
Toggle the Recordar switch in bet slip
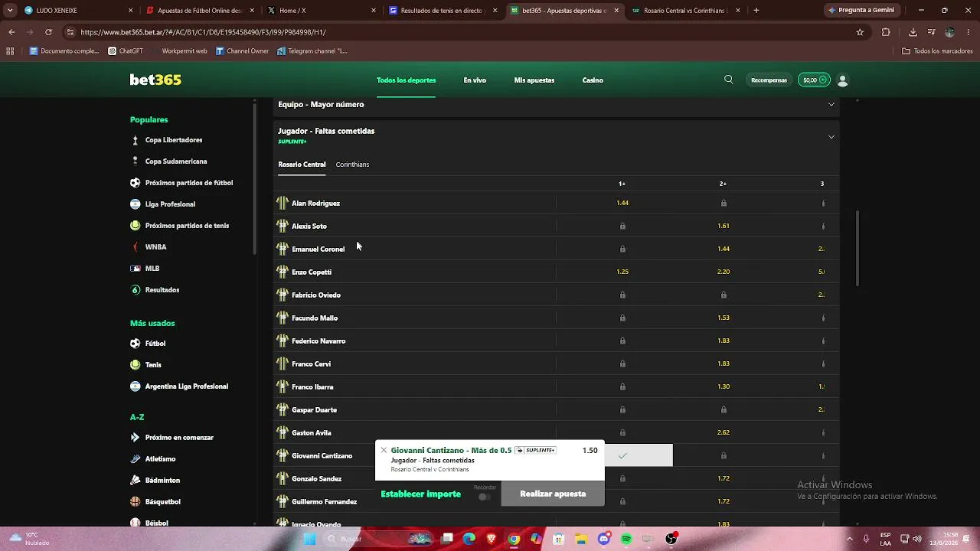click(x=484, y=497)
